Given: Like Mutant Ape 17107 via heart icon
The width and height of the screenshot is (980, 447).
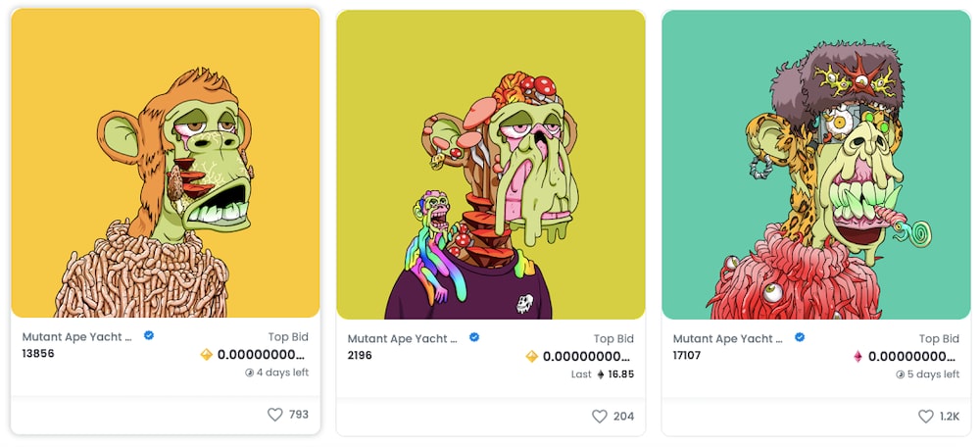Looking at the screenshot, I should [925, 417].
